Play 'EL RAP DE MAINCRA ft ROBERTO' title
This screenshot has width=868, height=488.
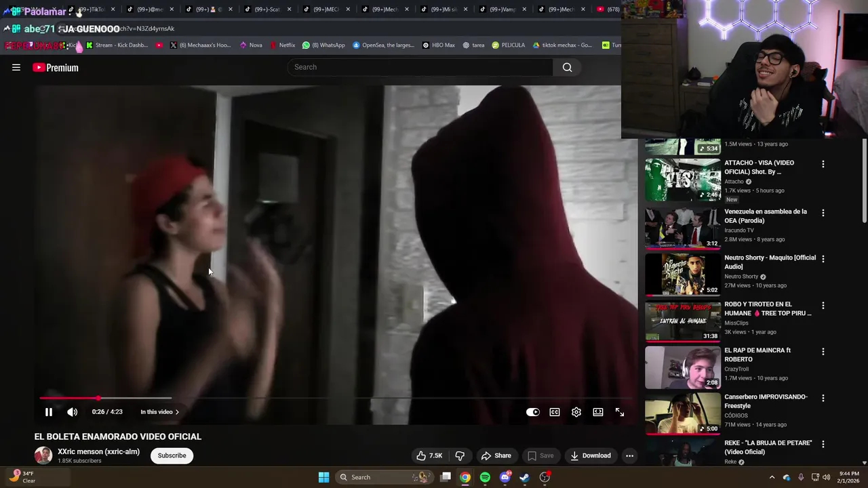click(x=757, y=354)
